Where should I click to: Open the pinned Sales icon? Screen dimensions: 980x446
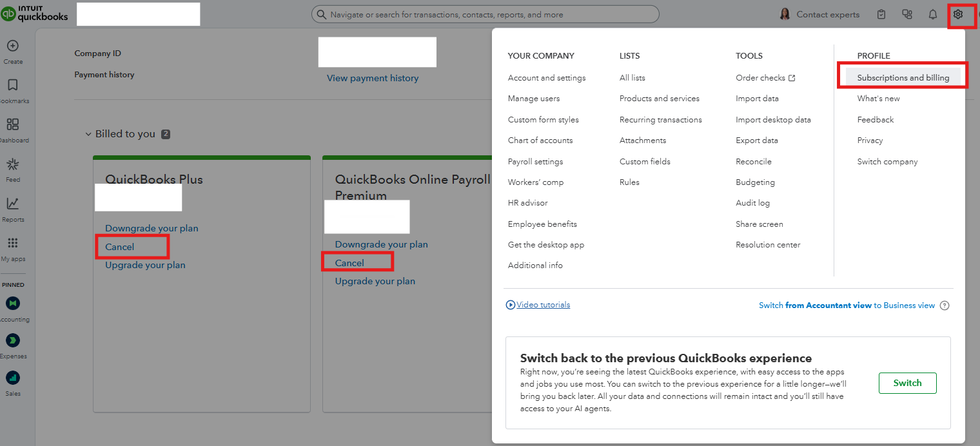pos(13,378)
